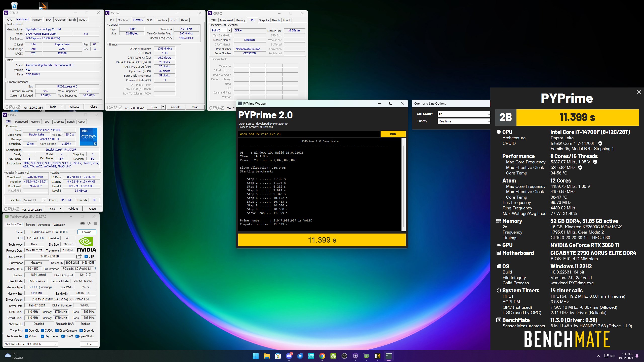Toggle the CUDA checkbox in GPU-Z

point(43,331)
